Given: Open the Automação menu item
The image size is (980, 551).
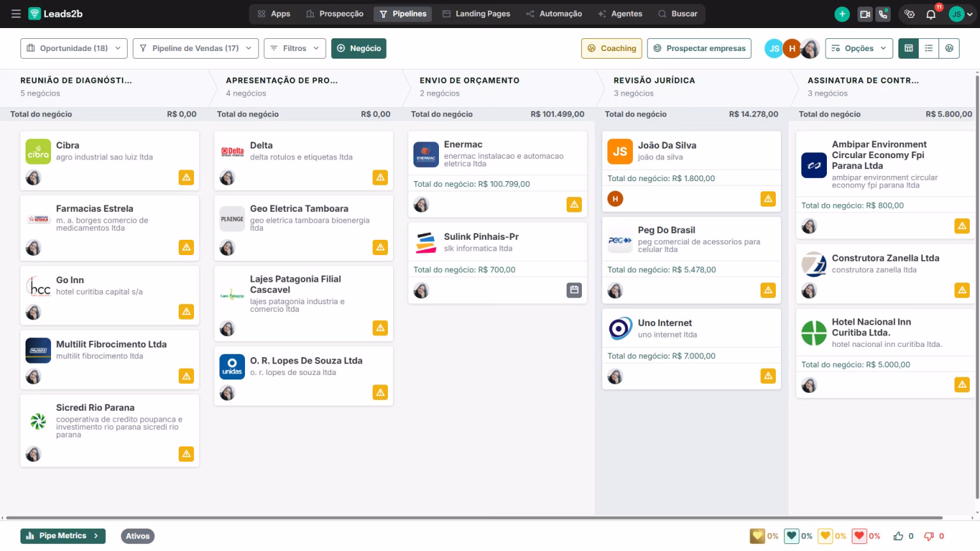Looking at the screenshot, I should click(x=554, y=13).
